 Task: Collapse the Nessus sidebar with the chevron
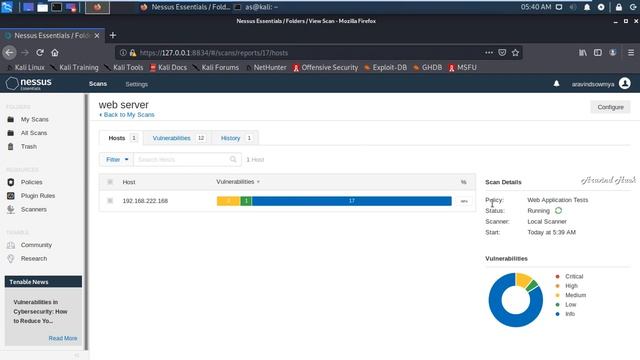click(x=76, y=356)
